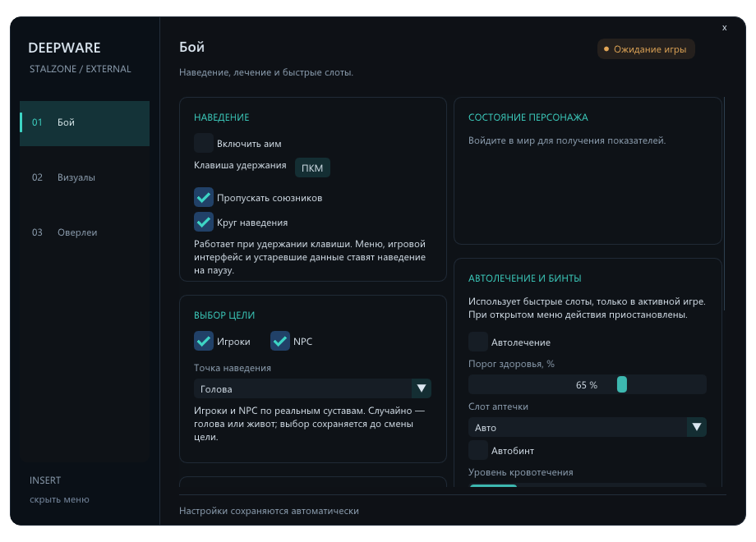The height and width of the screenshot is (542, 756).
Task: Click the Наведение, лечение и быстрые слоты subtitle
Action: pyautogui.click(x=266, y=72)
